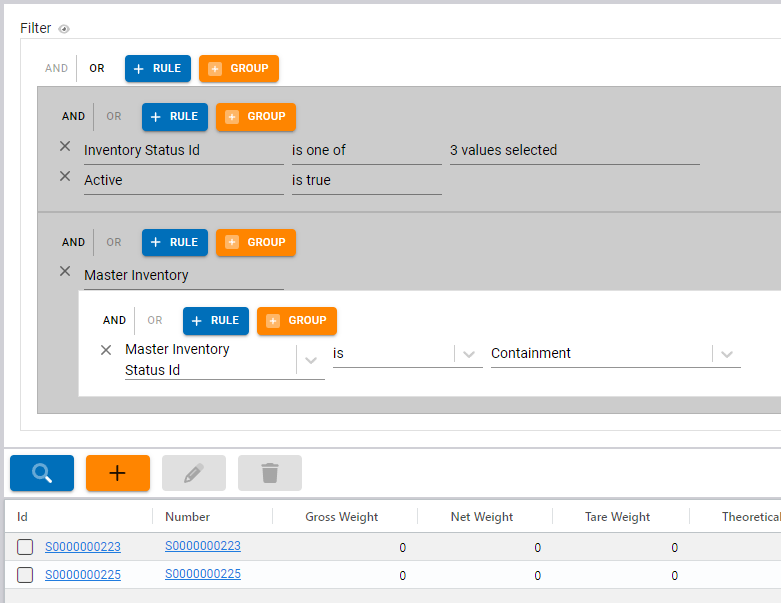781x603 pixels.
Task: Click the grey trash delete button
Action: click(270, 473)
